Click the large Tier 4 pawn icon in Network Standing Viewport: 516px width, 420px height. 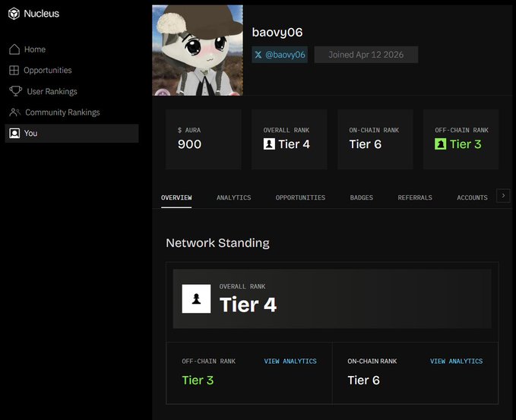[196, 298]
